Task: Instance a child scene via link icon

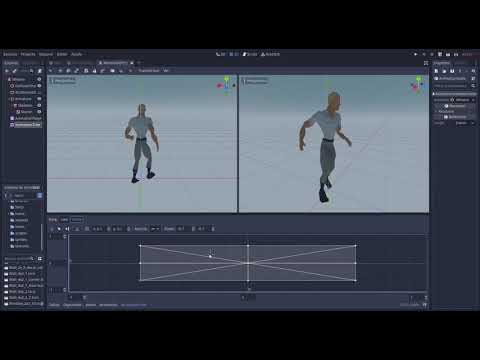Action: [15, 71]
